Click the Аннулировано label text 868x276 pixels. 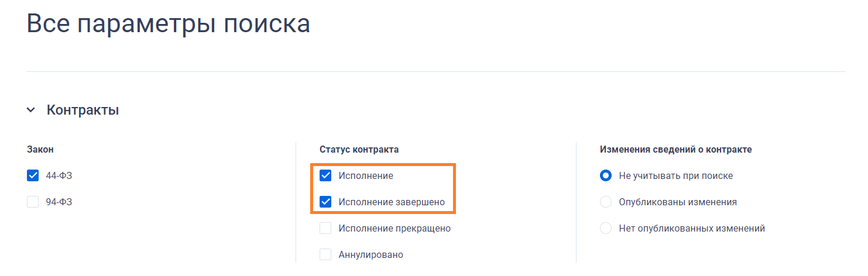tap(370, 254)
